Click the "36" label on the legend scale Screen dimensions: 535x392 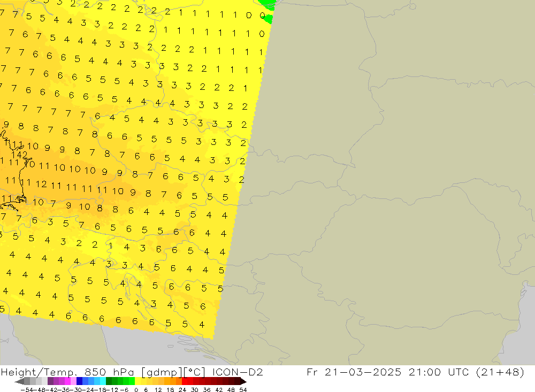tap(207, 390)
